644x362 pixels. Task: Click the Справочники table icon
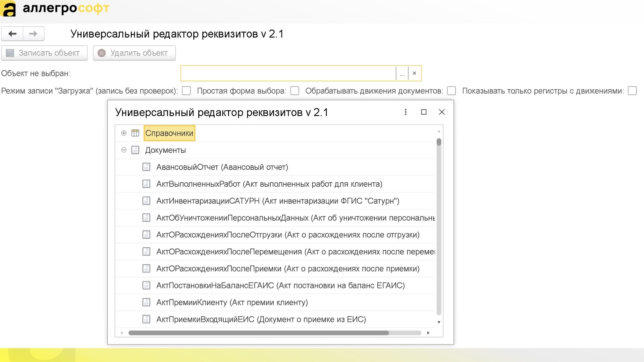135,133
